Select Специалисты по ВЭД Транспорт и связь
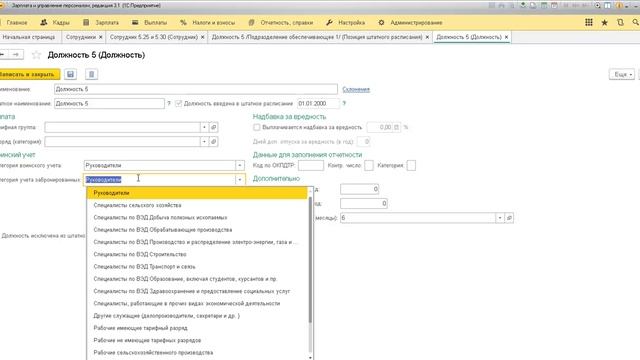Screen dimensions: 640x360 point(197,267)
